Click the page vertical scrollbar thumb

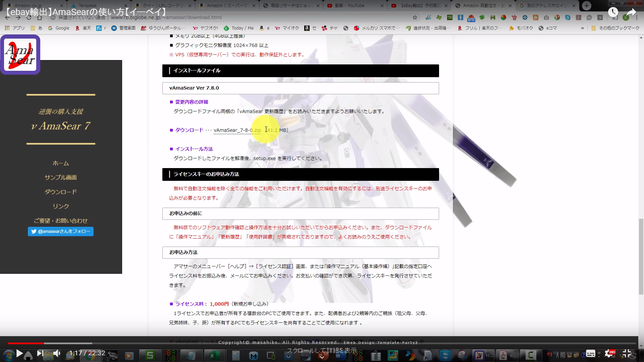(641, 257)
